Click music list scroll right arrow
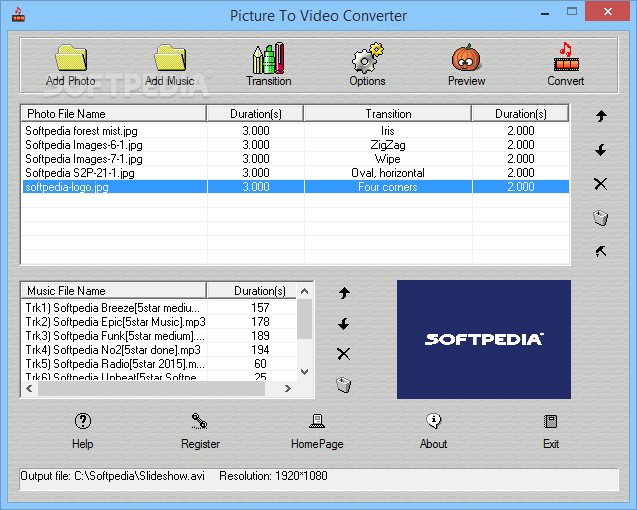637x510 pixels. click(288, 388)
